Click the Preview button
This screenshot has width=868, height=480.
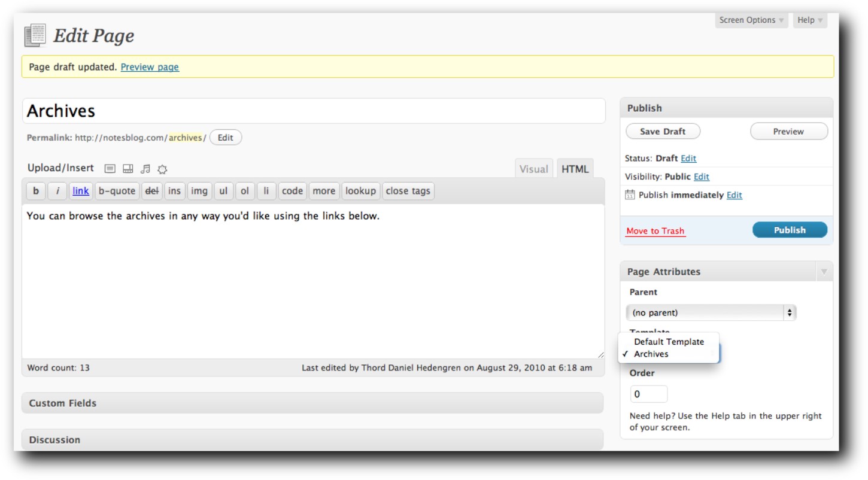point(789,132)
